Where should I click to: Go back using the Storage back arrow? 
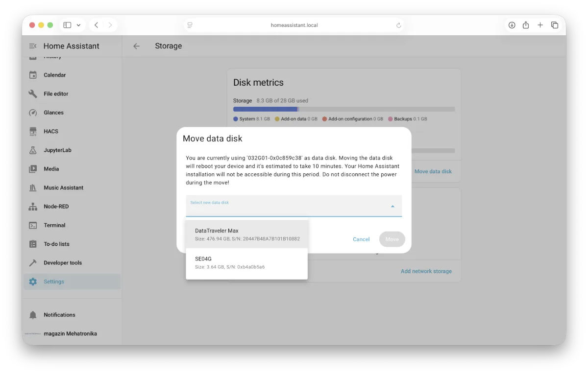pyautogui.click(x=137, y=46)
